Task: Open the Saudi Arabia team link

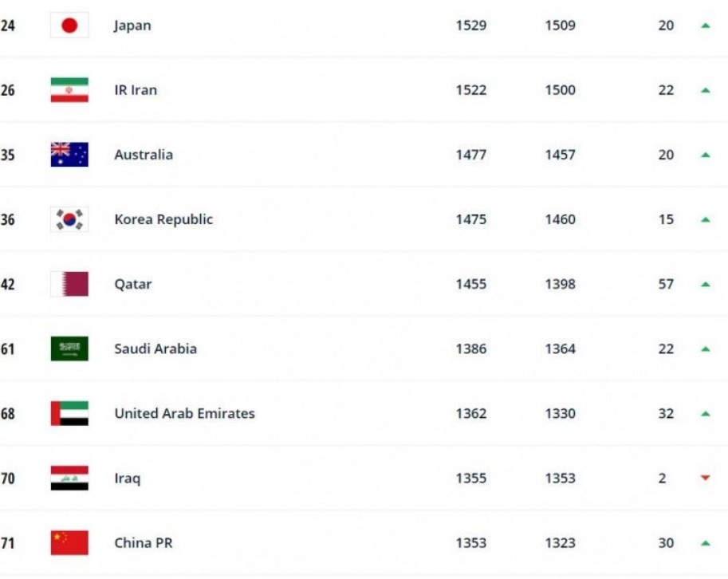Action: (x=155, y=349)
